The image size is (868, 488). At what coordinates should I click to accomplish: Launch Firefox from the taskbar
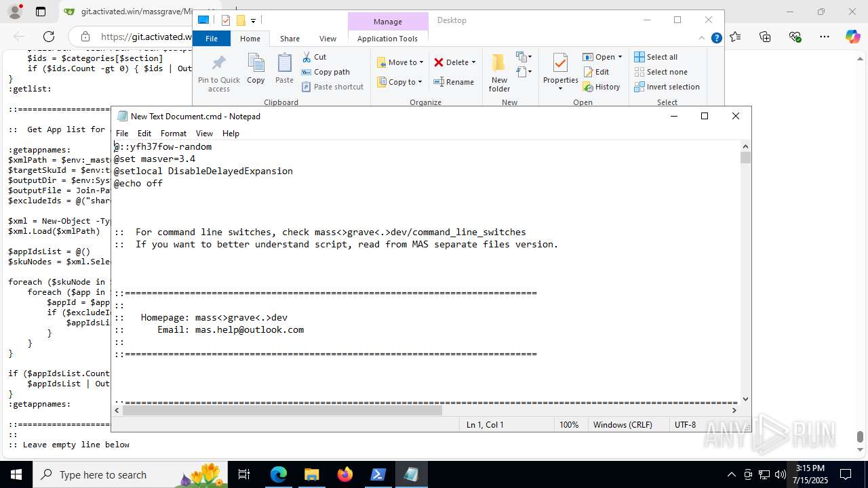pyautogui.click(x=344, y=474)
